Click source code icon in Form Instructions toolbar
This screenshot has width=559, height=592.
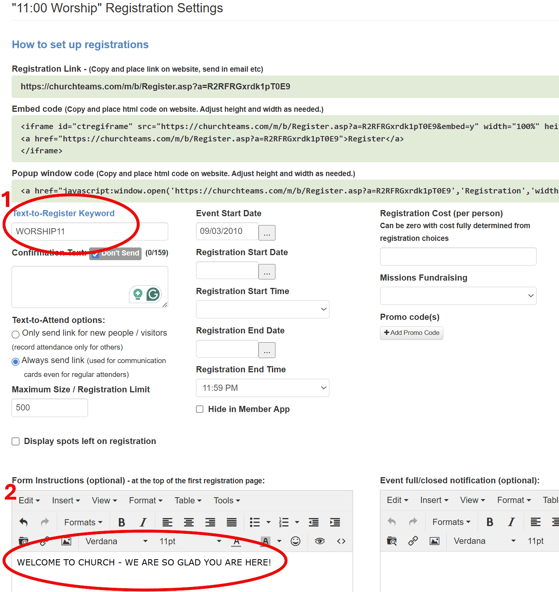(x=341, y=541)
